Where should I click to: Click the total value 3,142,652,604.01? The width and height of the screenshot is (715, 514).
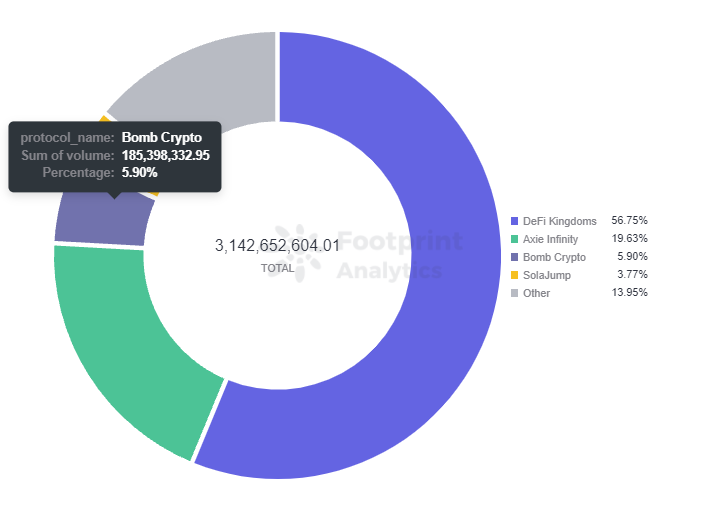tap(277, 246)
